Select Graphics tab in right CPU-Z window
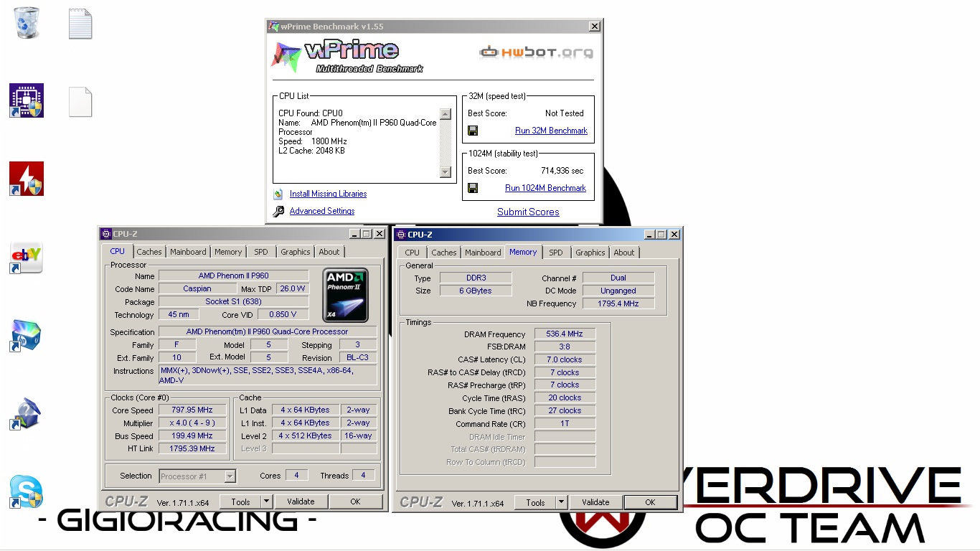This screenshot has height=551, width=980. [590, 253]
